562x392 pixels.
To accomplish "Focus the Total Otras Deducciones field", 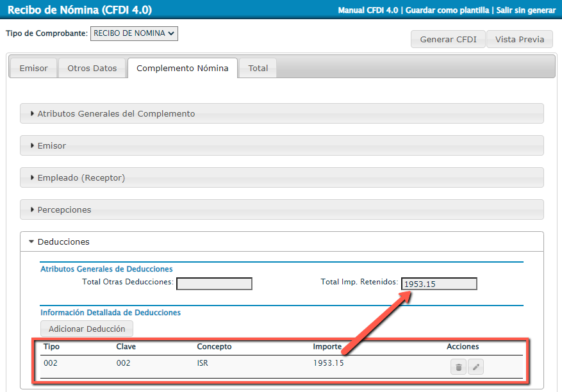I will click(x=214, y=284).
